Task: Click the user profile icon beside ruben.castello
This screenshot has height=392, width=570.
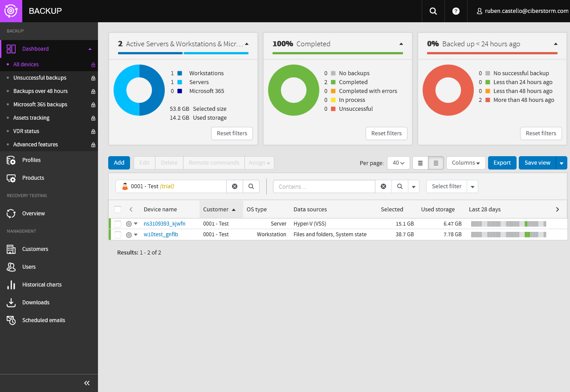Action: click(480, 11)
